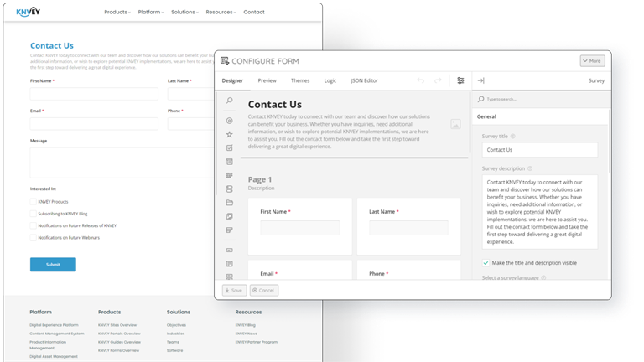Click the Cancel button in Configure Form
Image resolution: width=644 pixels, height=362 pixels.
click(x=264, y=290)
